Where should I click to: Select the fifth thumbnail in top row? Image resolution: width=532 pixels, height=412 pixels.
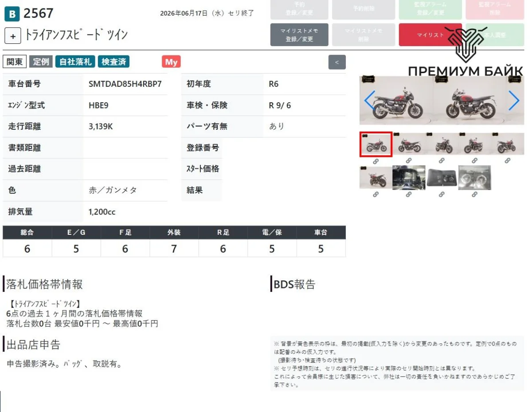click(508, 144)
